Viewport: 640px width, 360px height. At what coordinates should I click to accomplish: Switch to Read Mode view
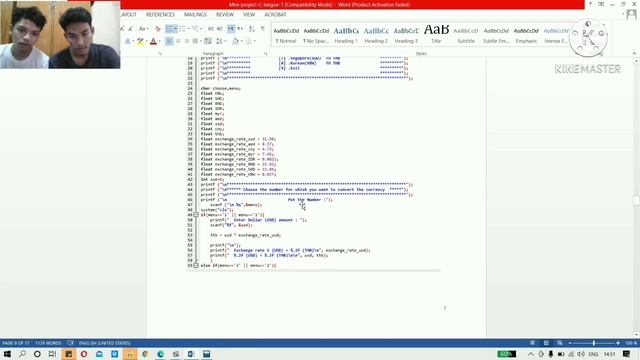(532, 343)
